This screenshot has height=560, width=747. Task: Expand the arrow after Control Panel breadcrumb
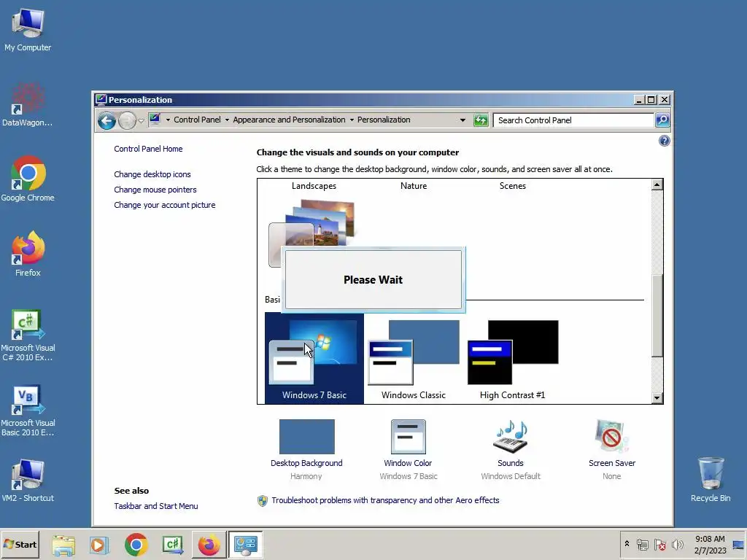[227, 120]
